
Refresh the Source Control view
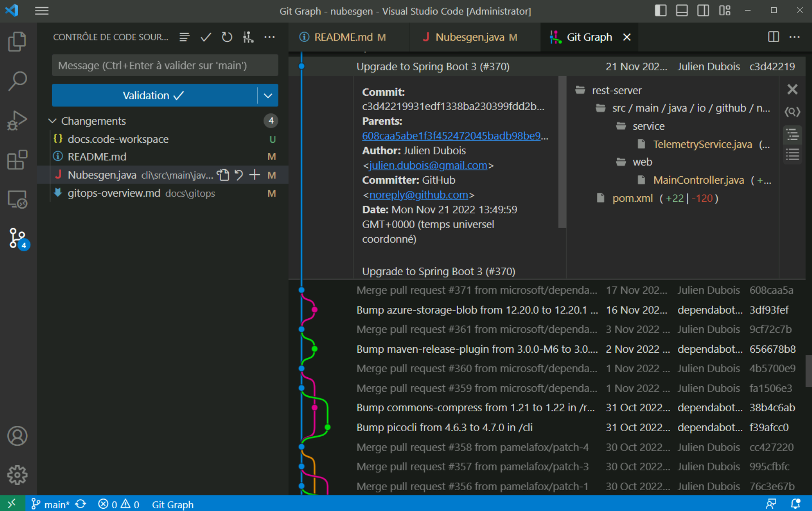(227, 37)
